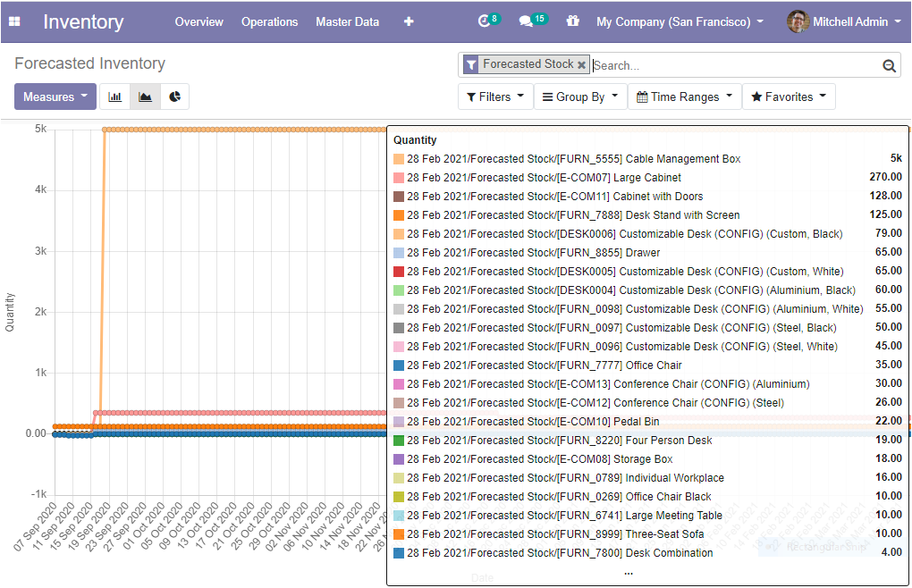The width and height of the screenshot is (912, 588).
Task: Click the plus icon in the navbar
Action: click(409, 21)
